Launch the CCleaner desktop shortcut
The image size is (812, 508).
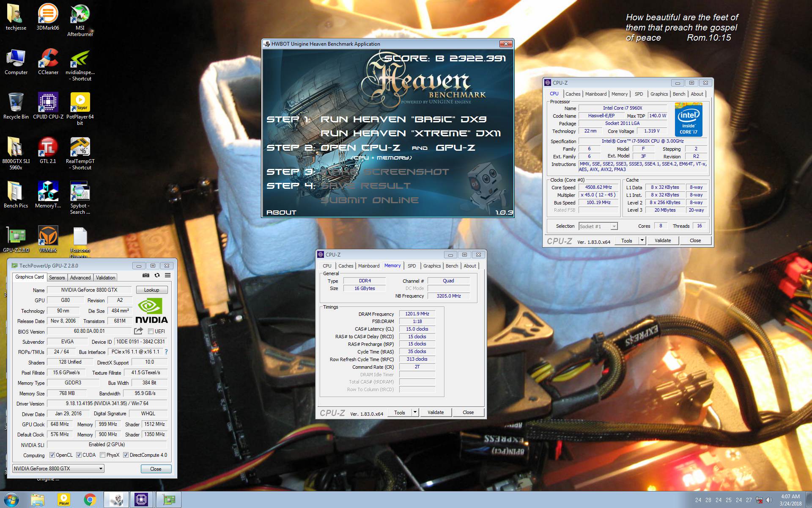[48, 62]
